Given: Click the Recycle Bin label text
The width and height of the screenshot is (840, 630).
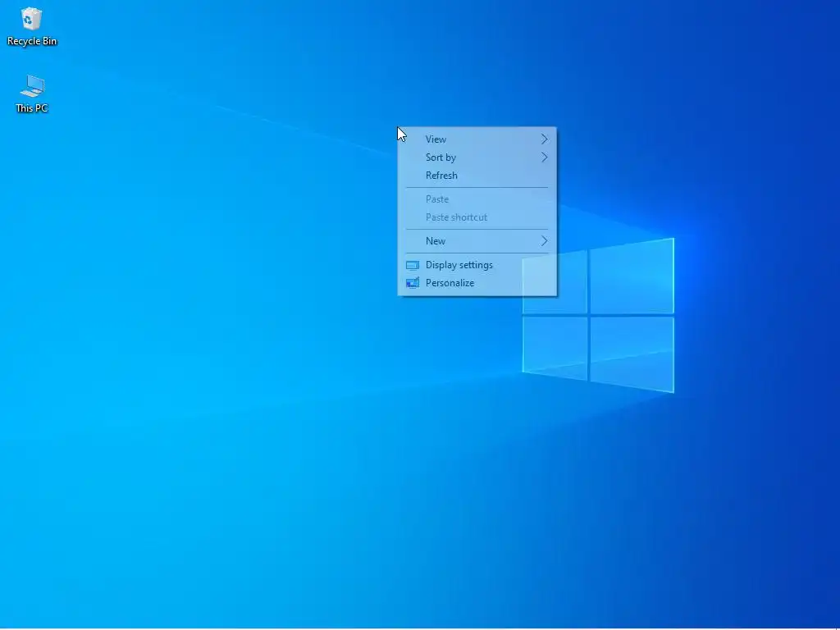Looking at the screenshot, I should [x=32, y=41].
